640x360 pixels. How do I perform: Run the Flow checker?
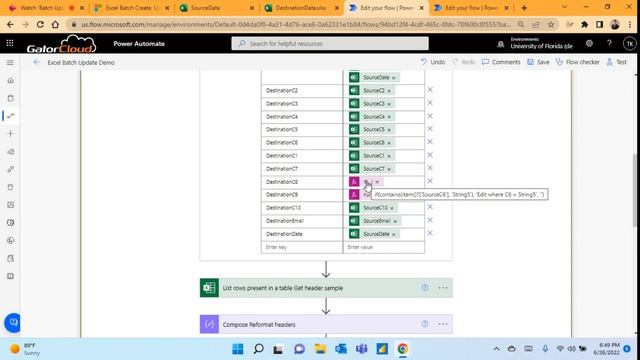(x=578, y=62)
